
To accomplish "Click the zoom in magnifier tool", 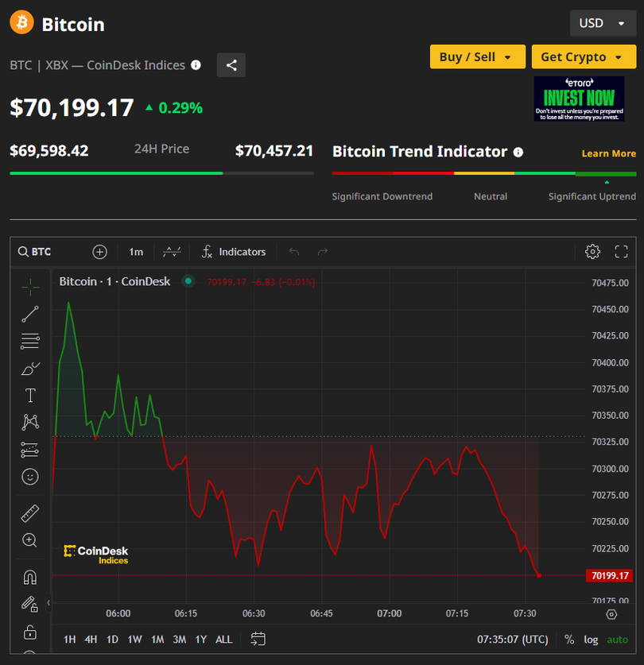I will click(30, 540).
